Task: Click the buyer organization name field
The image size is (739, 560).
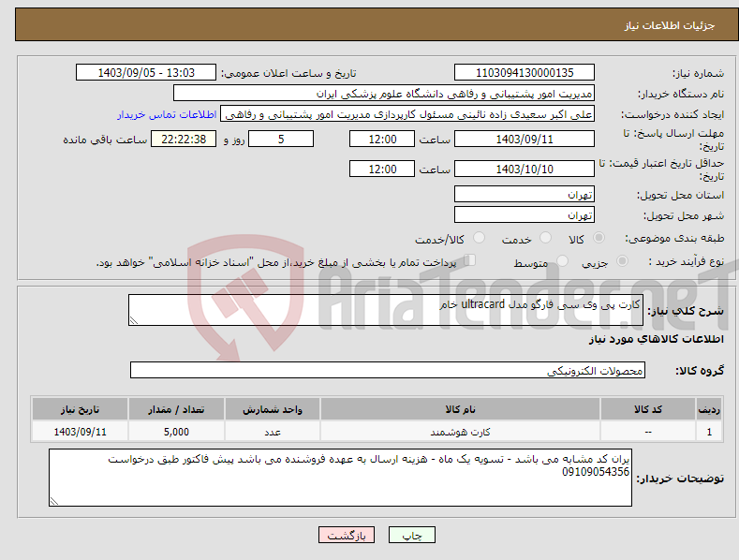Action: point(384,94)
